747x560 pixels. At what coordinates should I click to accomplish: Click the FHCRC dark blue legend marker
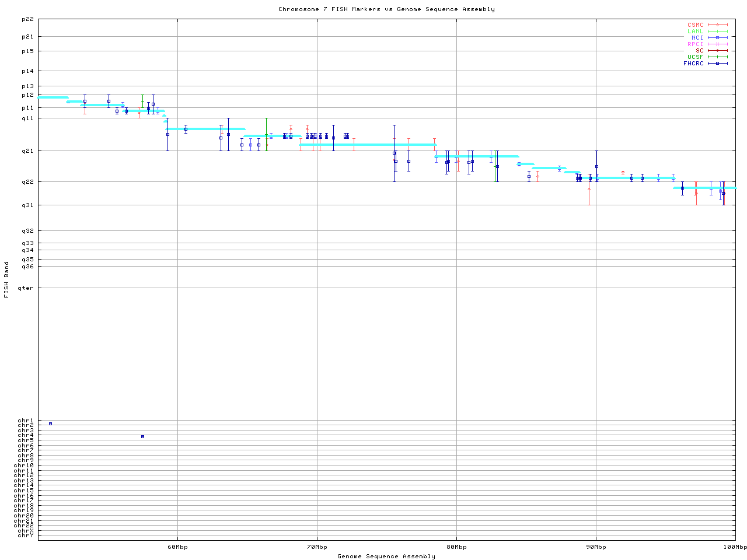point(717,63)
